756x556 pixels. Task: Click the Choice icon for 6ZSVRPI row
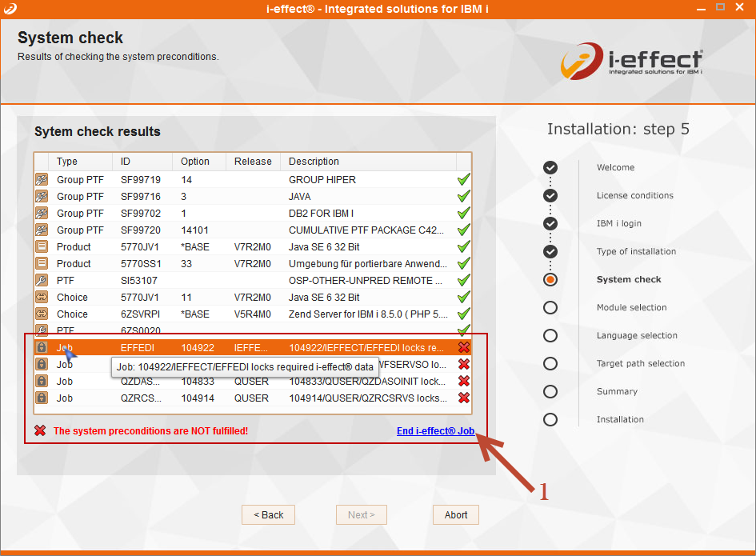pos(42,314)
